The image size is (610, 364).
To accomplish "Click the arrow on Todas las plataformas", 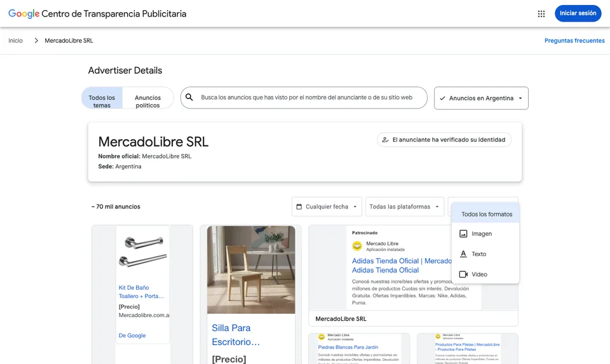I will (x=437, y=206).
